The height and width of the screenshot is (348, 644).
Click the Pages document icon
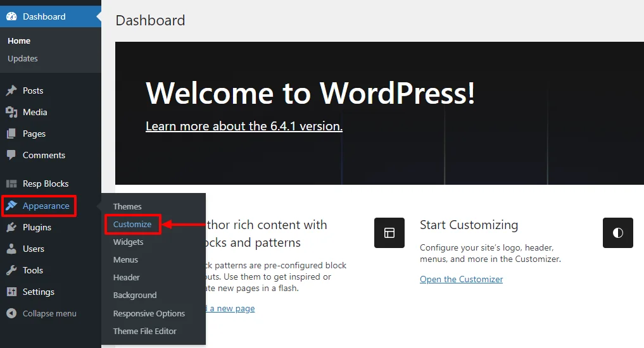point(11,134)
